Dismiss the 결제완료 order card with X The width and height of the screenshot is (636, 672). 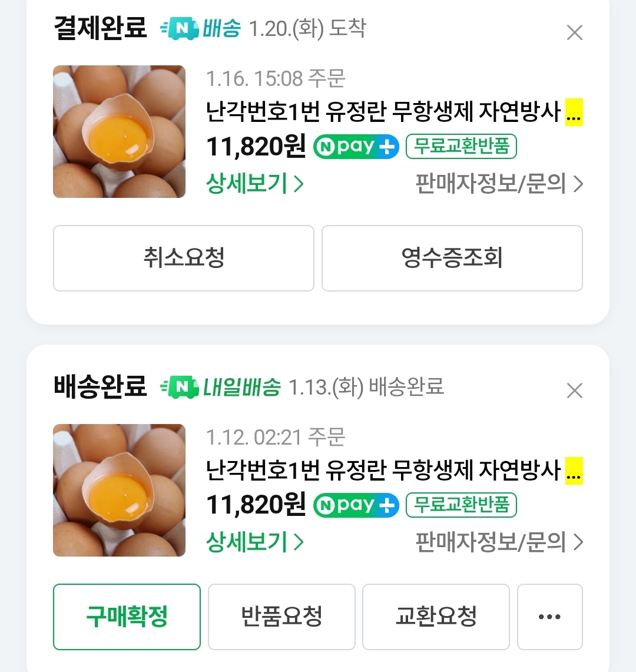point(574,32)
